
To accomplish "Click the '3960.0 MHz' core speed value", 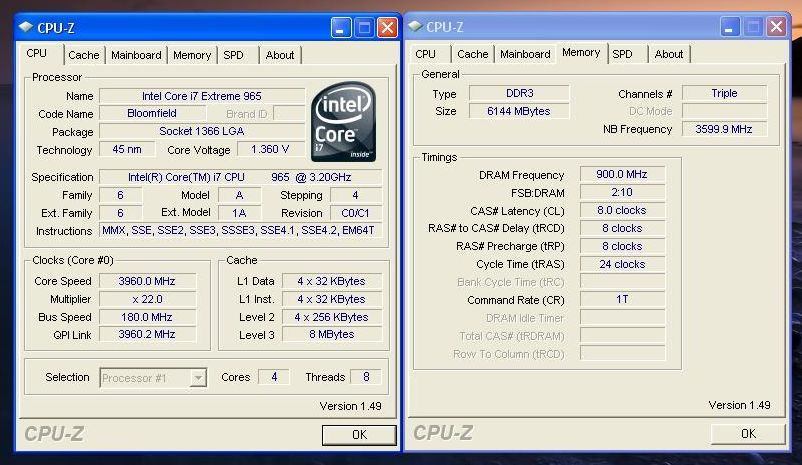I will pos(147,281).
